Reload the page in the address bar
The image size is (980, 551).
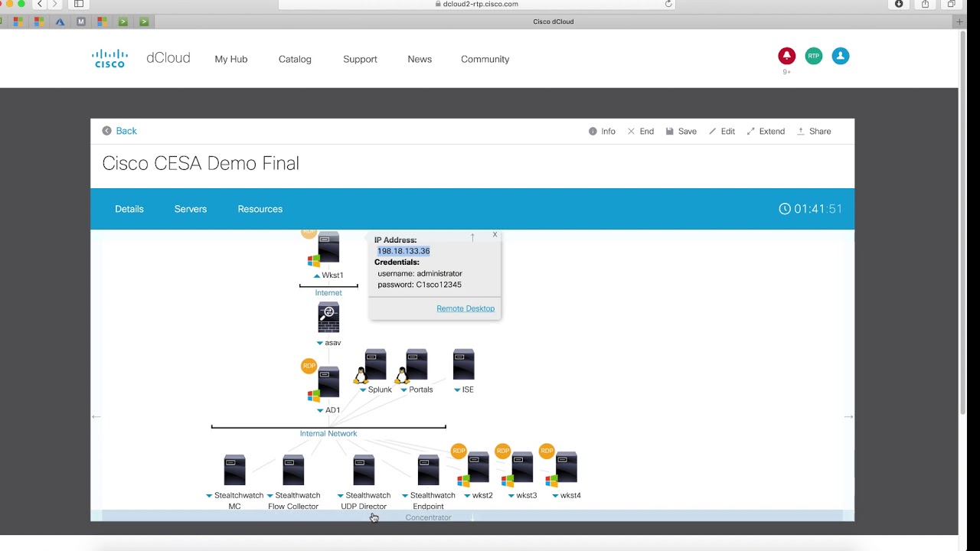(668, 4)
